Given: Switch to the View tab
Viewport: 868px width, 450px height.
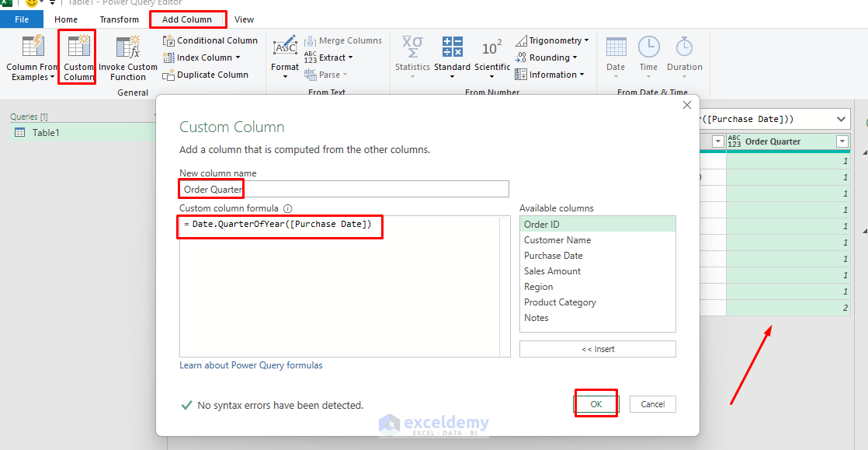Looking at the screenshot, I should (244, 19).
